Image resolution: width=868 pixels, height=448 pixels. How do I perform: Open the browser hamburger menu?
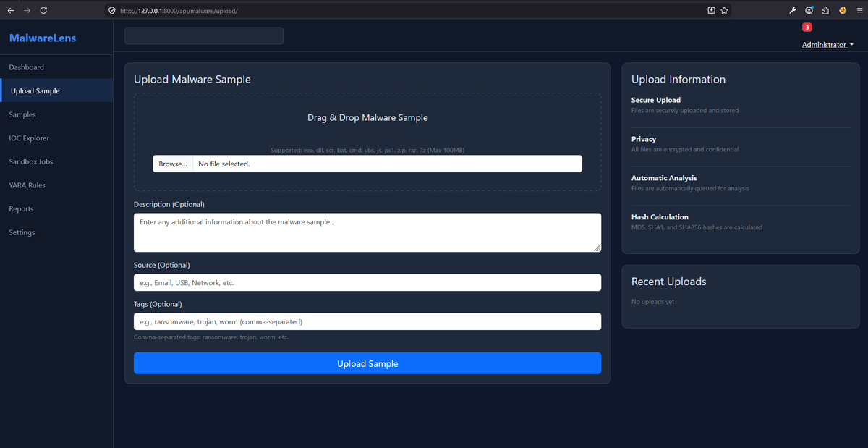858,11
